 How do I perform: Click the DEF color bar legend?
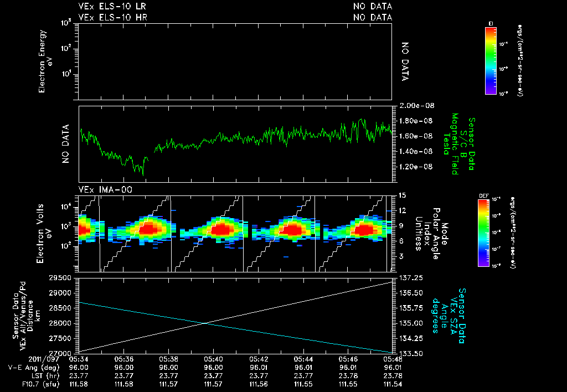[483, 233]
